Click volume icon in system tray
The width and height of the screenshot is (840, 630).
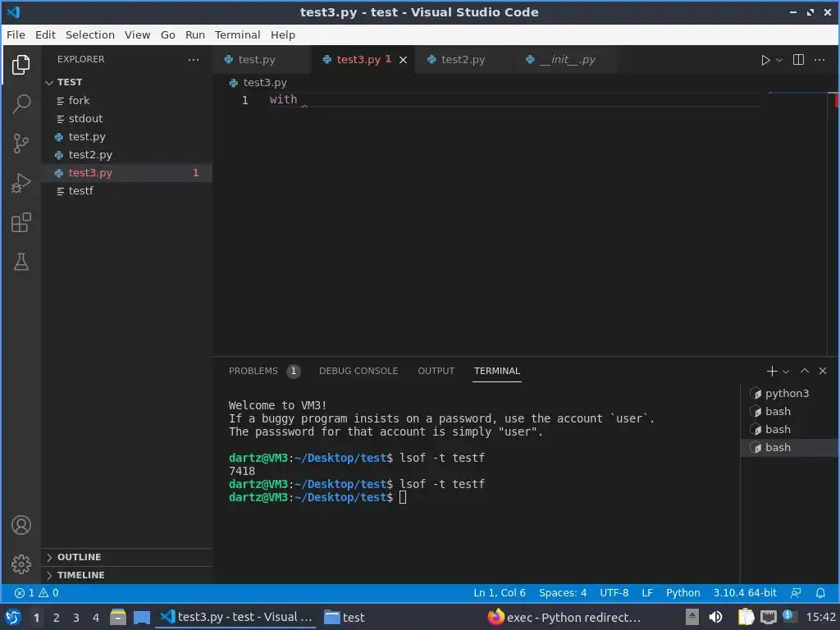[x=714, y=618]
